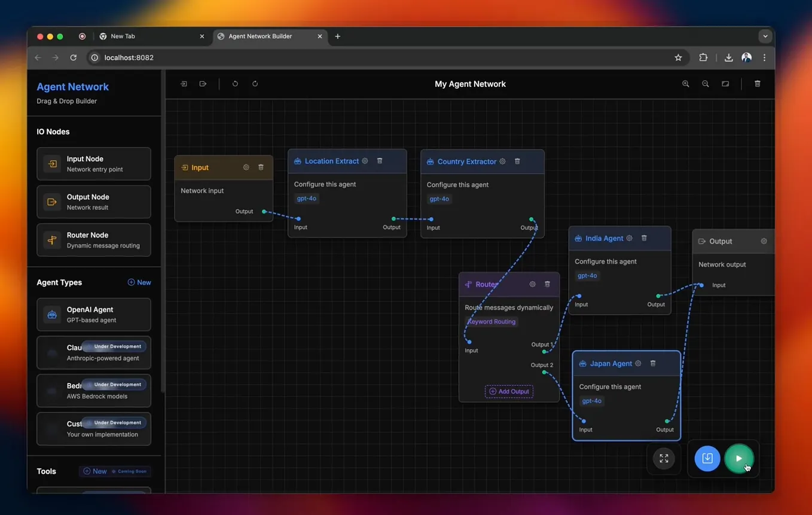
Task: Click Add Output on the Router node
Action: [x=509, y=391]
